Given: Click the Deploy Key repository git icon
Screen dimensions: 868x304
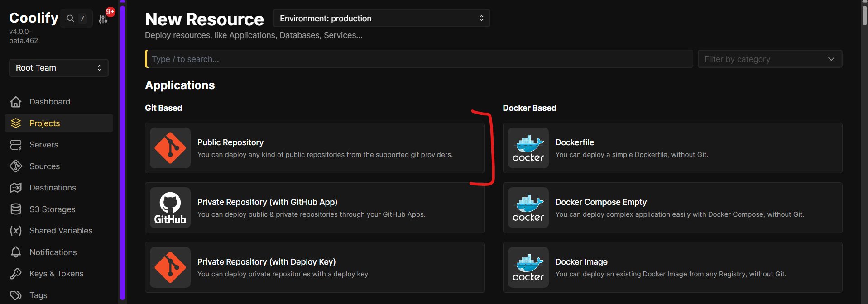Looking at the screenshot, I should click(x=170, y=267).
